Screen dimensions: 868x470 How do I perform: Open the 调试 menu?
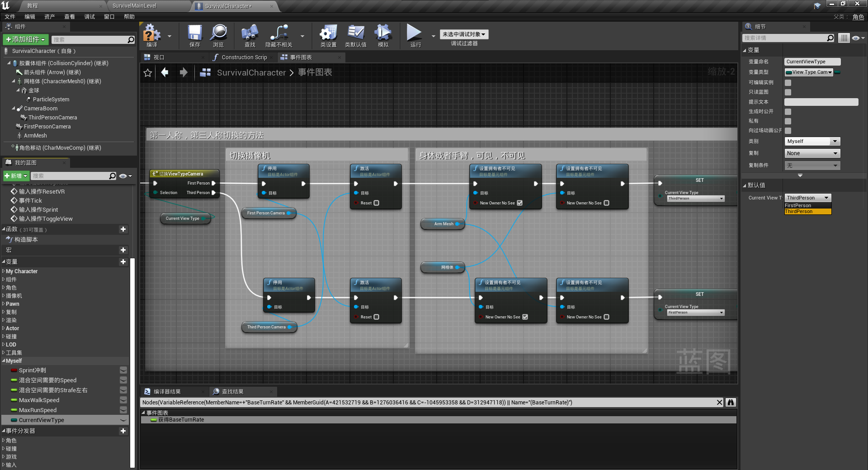tap(90, 17)
